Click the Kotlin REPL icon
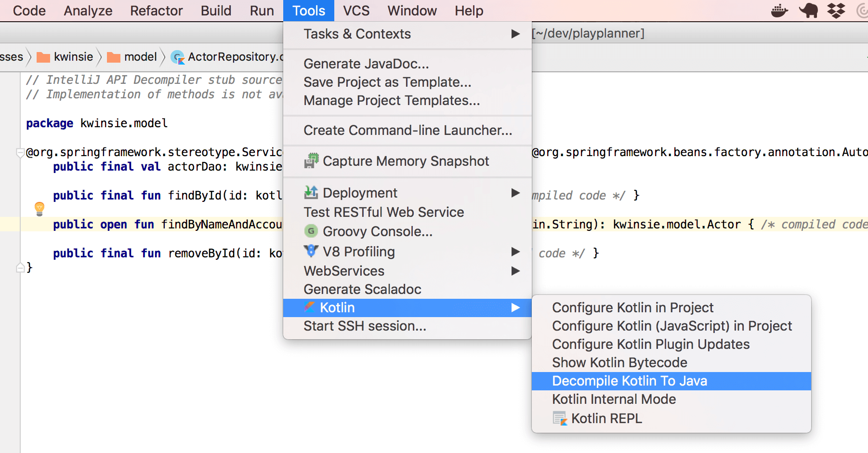 [560, 418]
